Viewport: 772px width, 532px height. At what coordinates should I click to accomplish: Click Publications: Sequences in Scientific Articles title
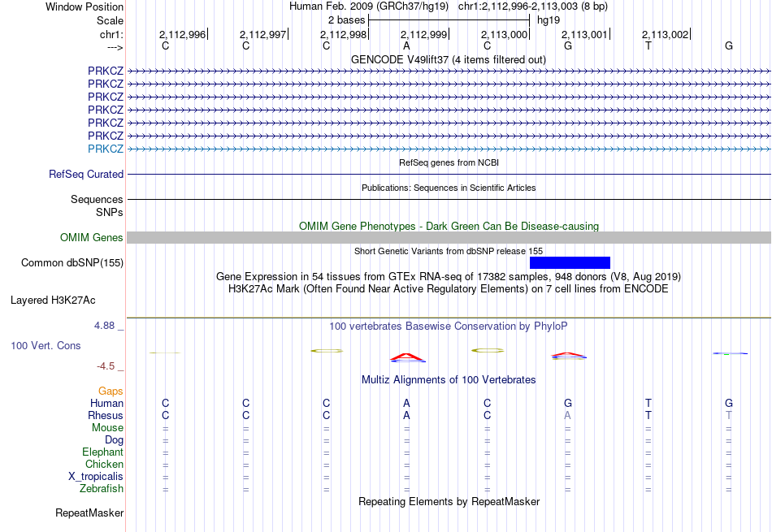[449, 188]
